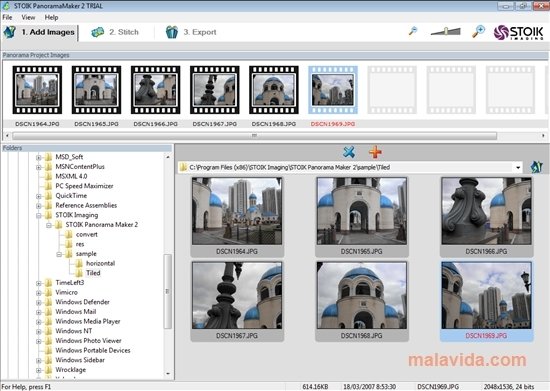Select DSCN1968.JPG in the folder browser
This screenshot has height=391, width=550.
[362, 301]
